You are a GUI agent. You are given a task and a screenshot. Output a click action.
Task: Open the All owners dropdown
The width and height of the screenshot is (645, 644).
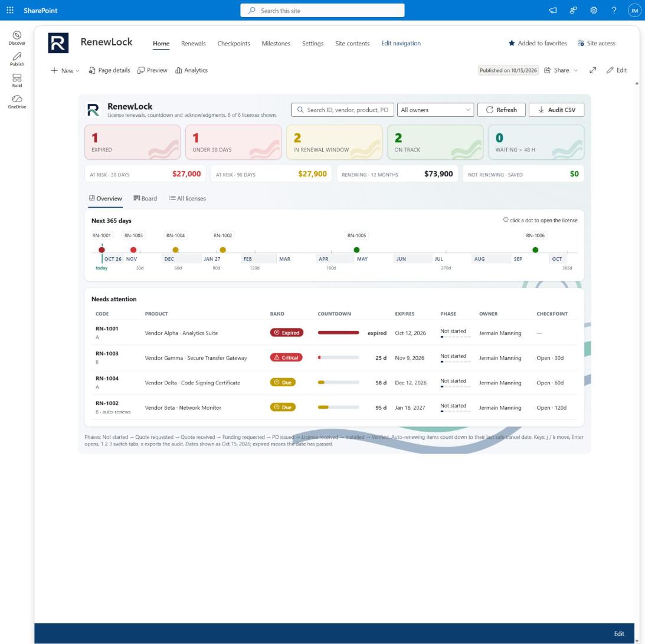point(435,110)
